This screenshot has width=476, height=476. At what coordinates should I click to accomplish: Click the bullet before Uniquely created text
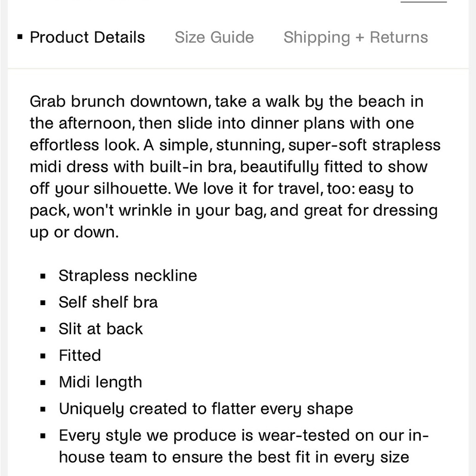click(x=43, y=409)
